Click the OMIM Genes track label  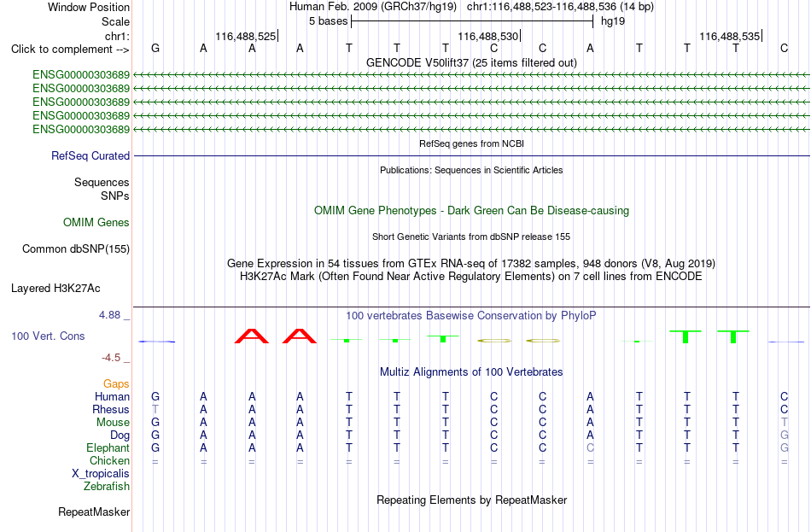click(x=96, y=223)
